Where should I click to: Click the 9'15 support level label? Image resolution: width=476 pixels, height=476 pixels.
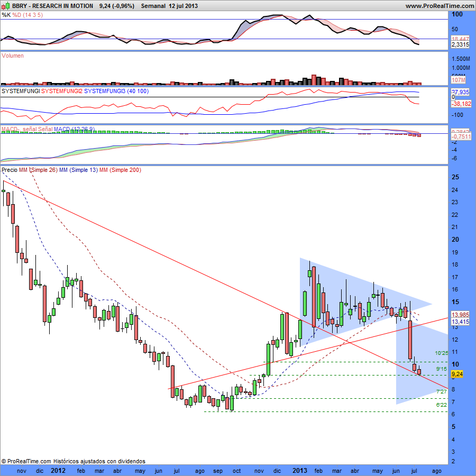click(x=442, y=369)
